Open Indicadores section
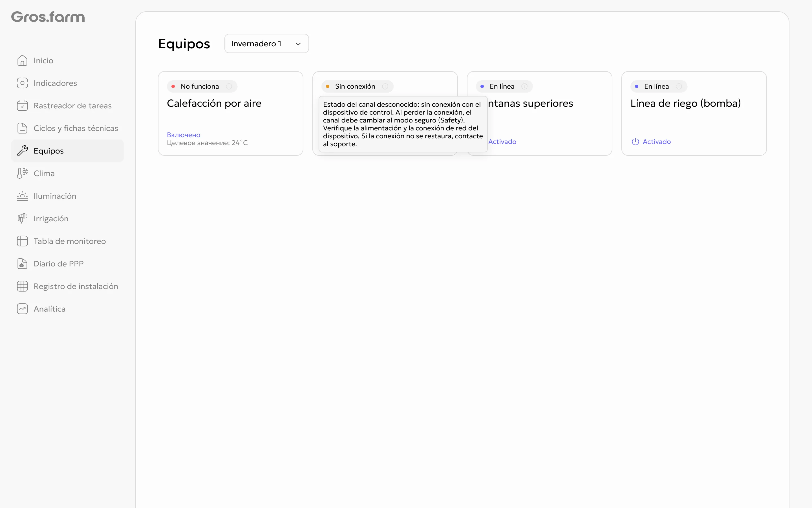This screenshot has width=812, height=508. 67,83
